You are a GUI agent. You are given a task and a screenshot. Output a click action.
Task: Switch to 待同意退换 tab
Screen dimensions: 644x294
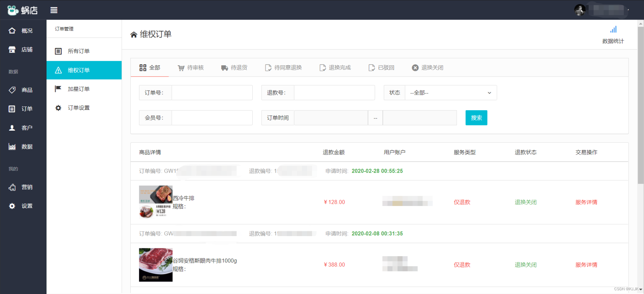click(x=283, y=68)
